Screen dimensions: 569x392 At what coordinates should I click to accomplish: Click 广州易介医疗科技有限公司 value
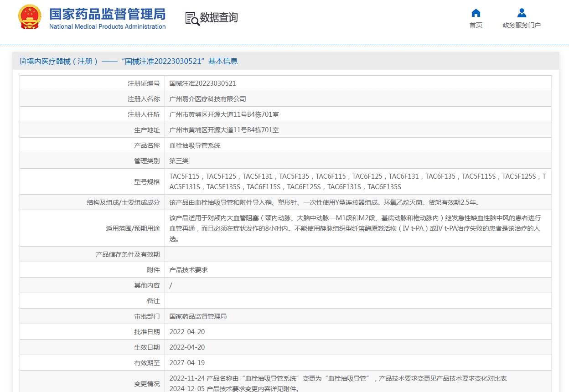207,99
